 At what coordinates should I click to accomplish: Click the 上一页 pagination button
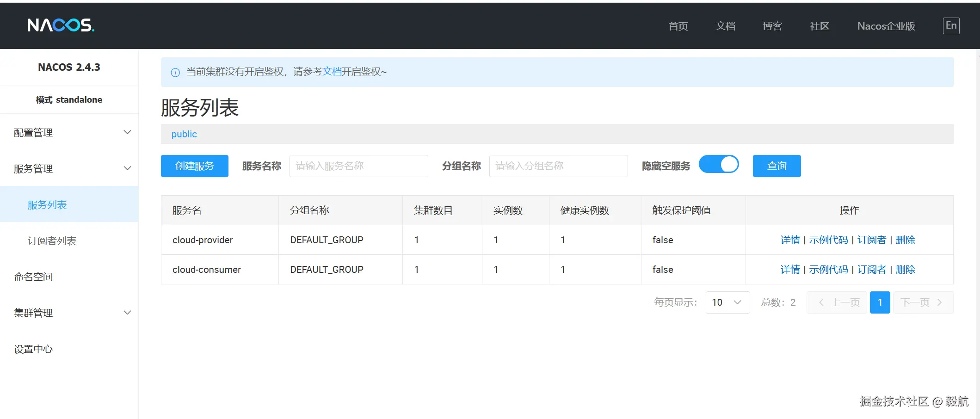(x=837, y=302)
